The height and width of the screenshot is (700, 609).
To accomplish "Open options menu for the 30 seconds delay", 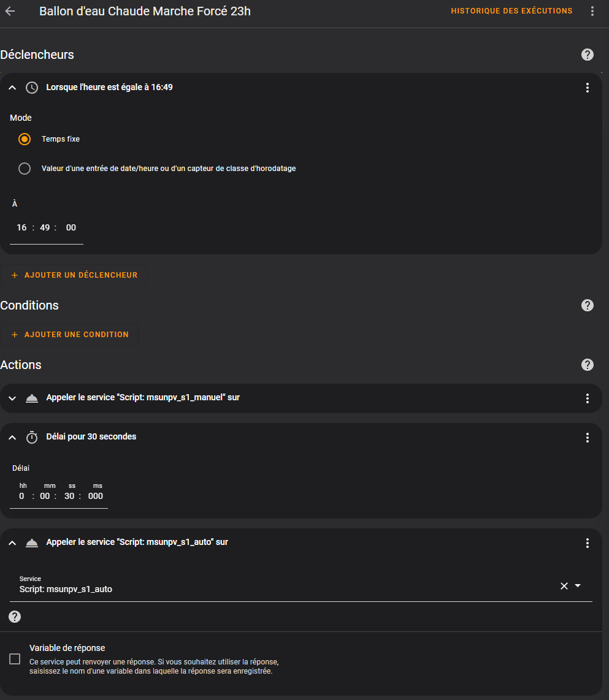I will coord(587,438).
